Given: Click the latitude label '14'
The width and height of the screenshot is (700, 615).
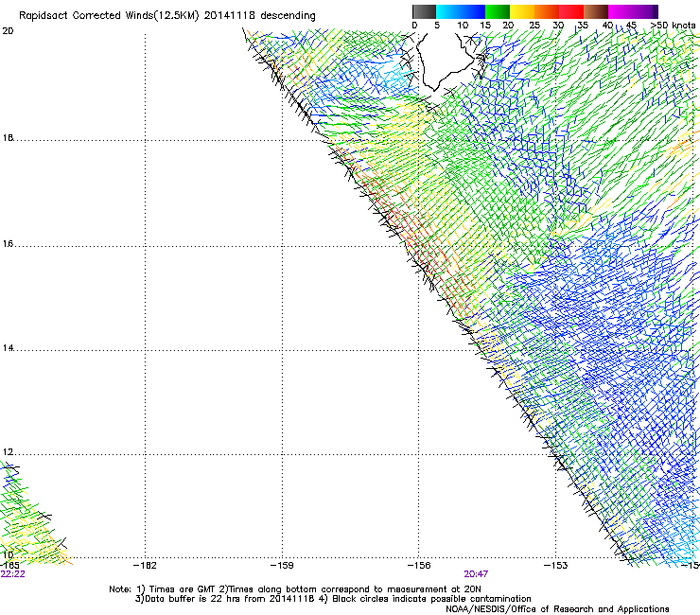Looking at the screenshot, I should click(8, 348).
